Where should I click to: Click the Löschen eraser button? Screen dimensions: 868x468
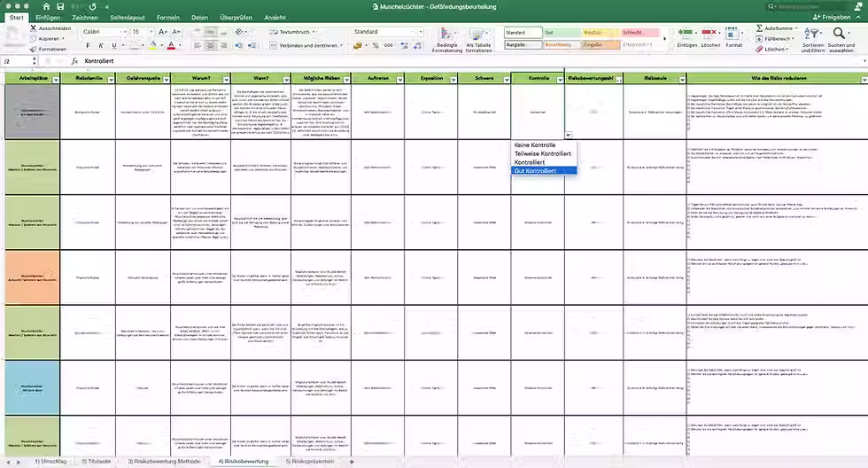(771, 50)
